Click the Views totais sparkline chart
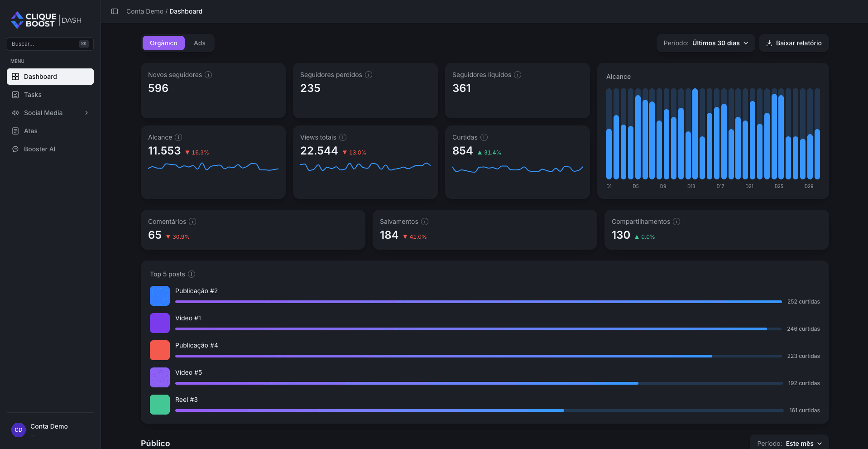The image size is (868, 449). click(x=365, y=167)
